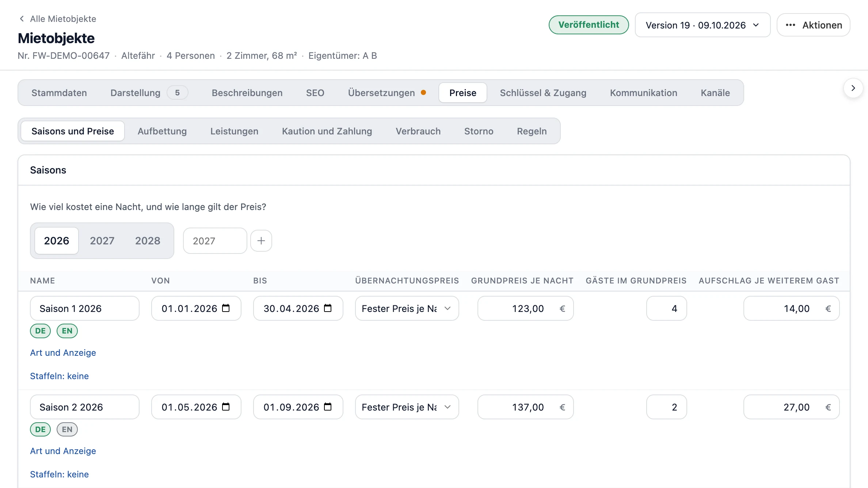Screen dimensions: 868x488
Task: Toggle EN language badge for Saison 1
Action: (67, 331)
